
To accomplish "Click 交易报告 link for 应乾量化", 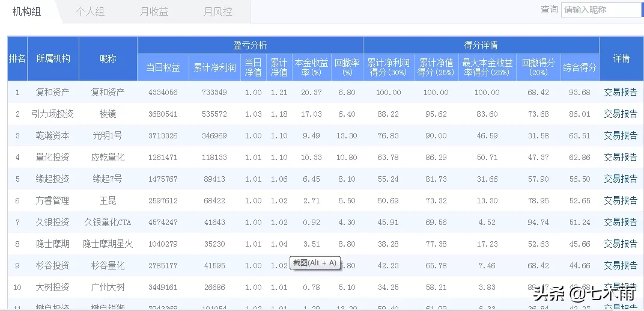I will pos(621,157).
